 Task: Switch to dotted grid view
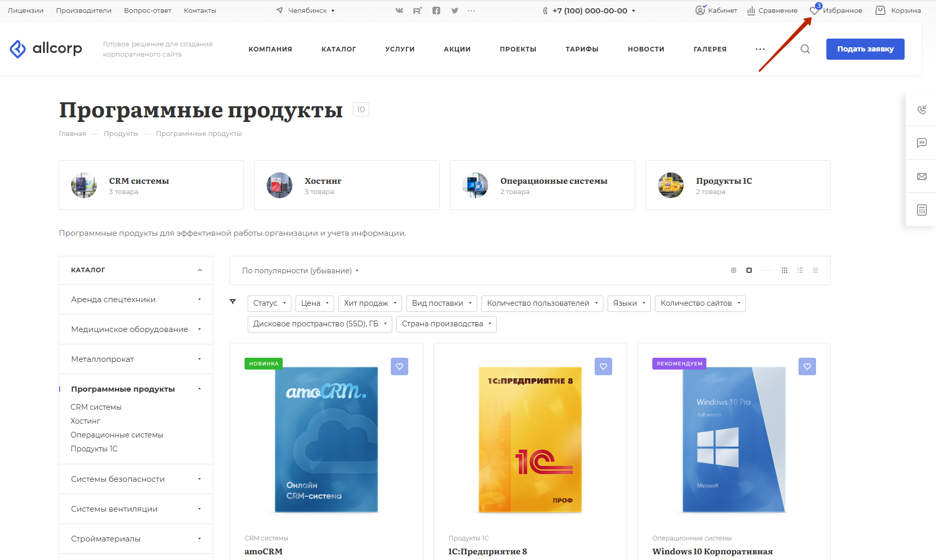(785, 270)
